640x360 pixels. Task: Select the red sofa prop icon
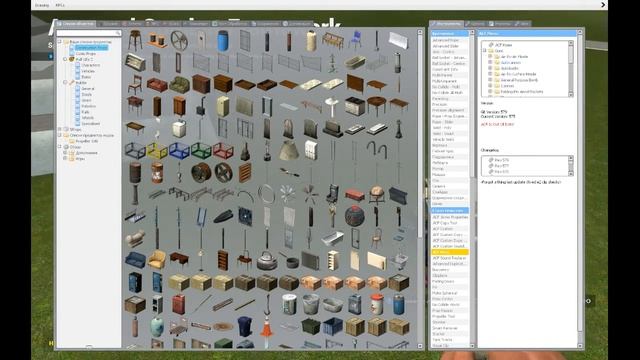click(x=157, y=85)
